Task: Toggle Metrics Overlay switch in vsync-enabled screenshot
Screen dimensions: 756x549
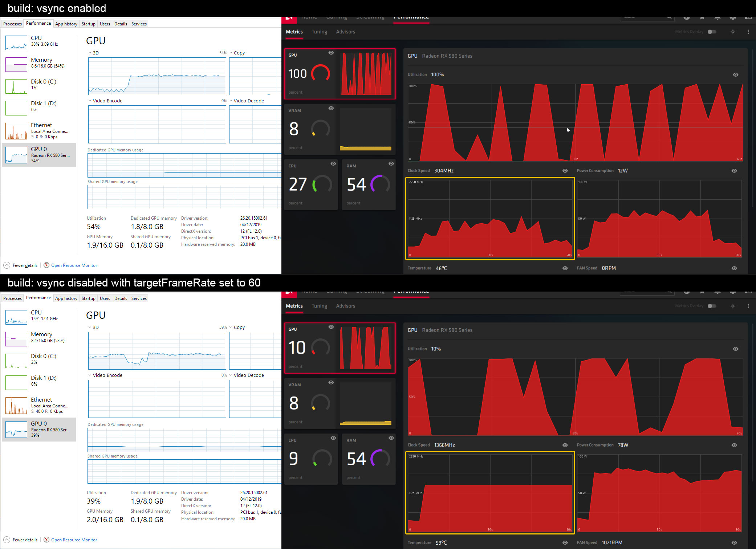Action: tap(712, 32)
